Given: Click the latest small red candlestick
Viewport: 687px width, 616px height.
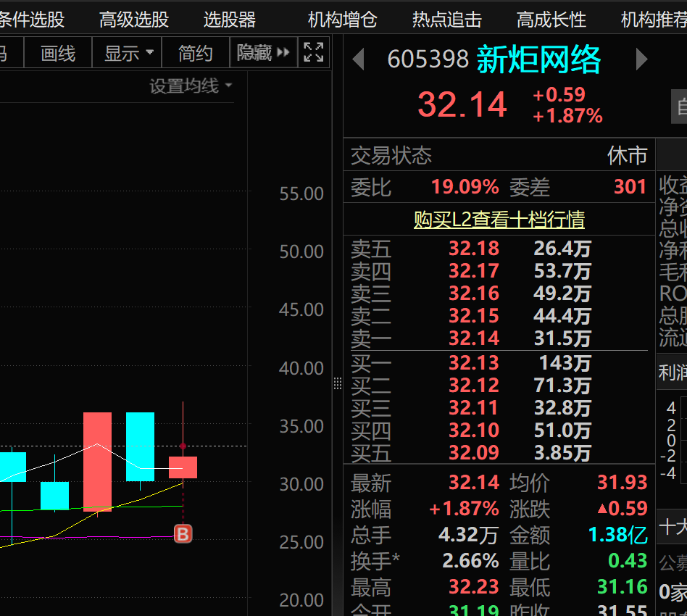Looking at the screenshot, I should (x=183, y=467).
